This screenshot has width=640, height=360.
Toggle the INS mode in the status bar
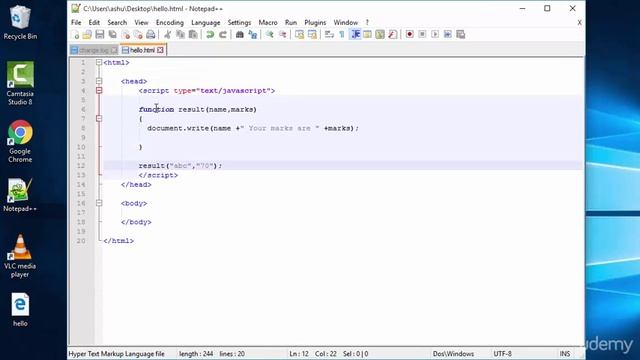click(x=565, y=354)
